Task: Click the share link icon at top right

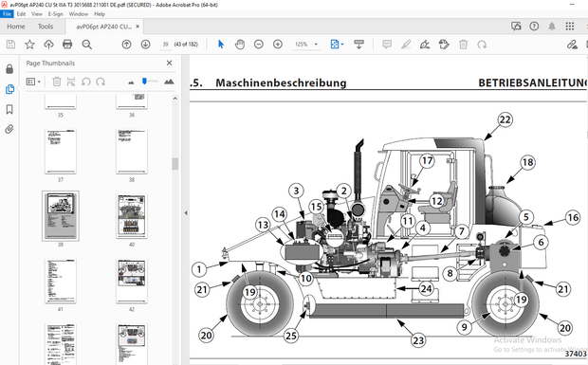Action: click(572, 45)
